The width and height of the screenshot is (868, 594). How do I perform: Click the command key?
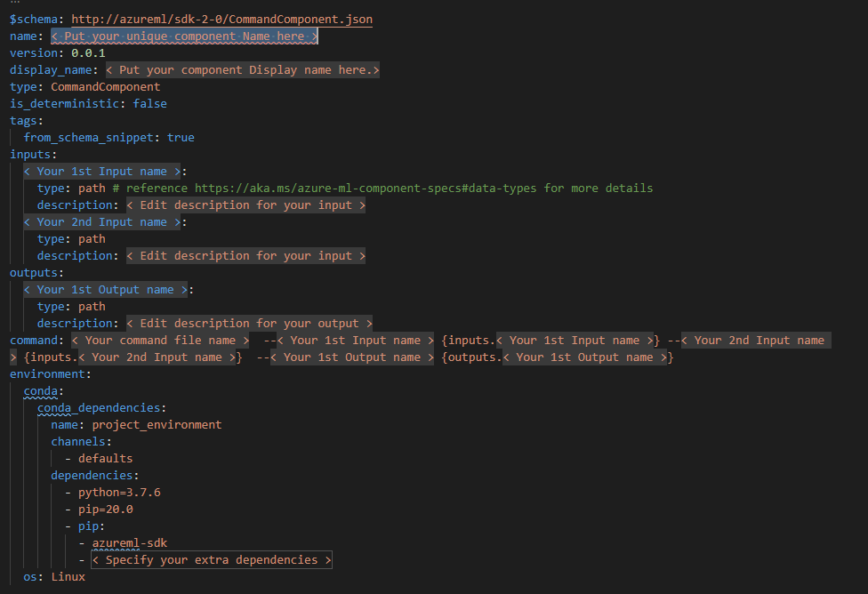tap(33, 341)
